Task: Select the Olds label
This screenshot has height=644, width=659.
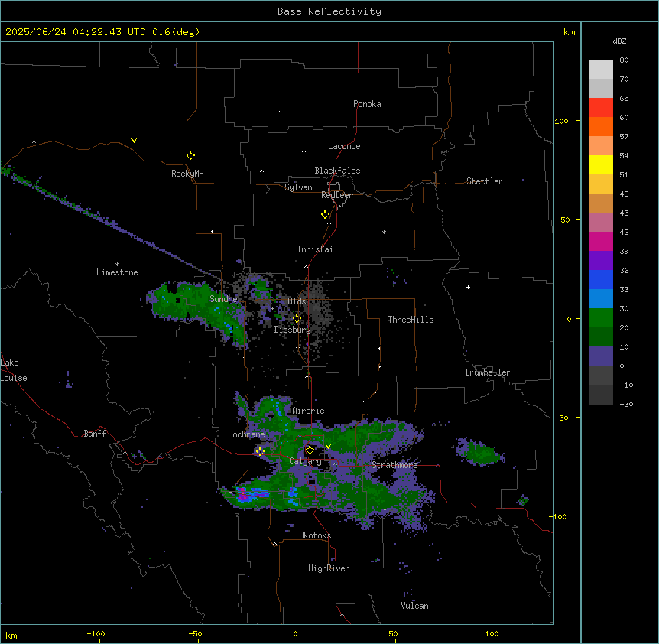Action: (x=297, y=301)
